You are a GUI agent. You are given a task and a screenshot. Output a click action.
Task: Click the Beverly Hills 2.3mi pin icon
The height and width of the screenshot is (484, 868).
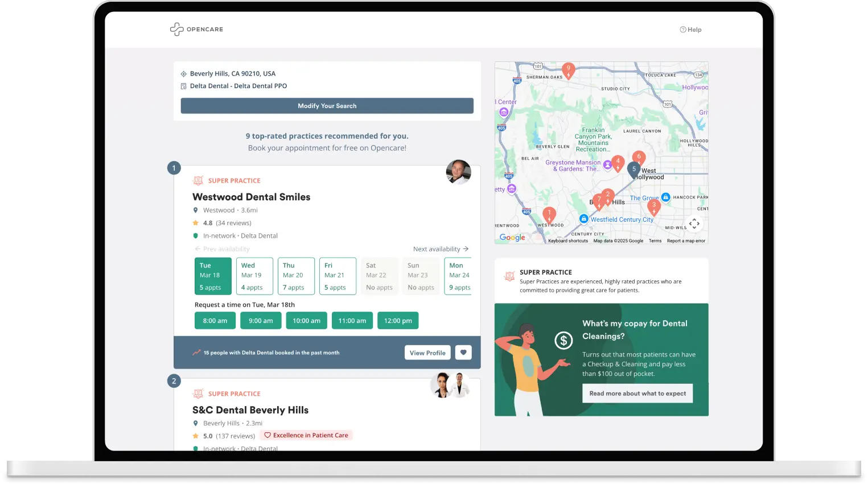196,423
